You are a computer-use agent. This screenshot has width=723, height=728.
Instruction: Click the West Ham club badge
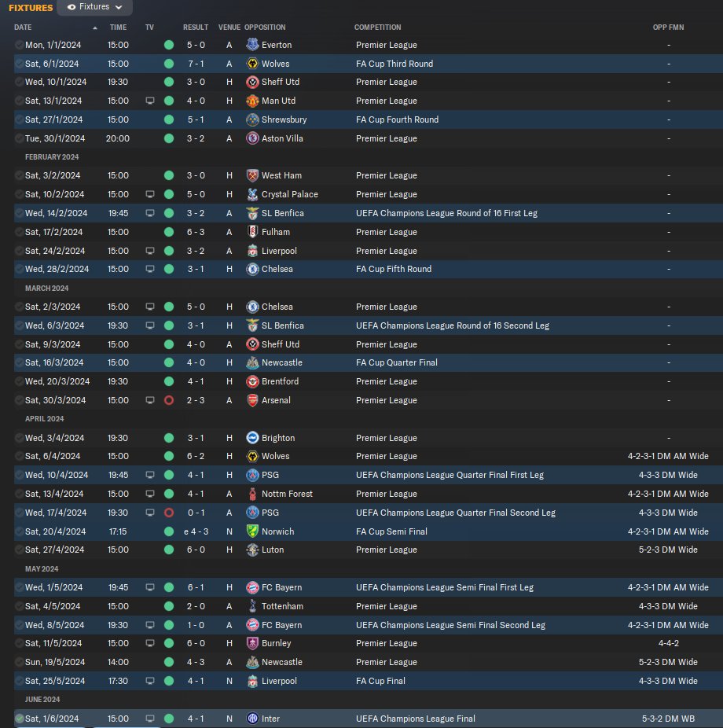[x=252, y=175]
